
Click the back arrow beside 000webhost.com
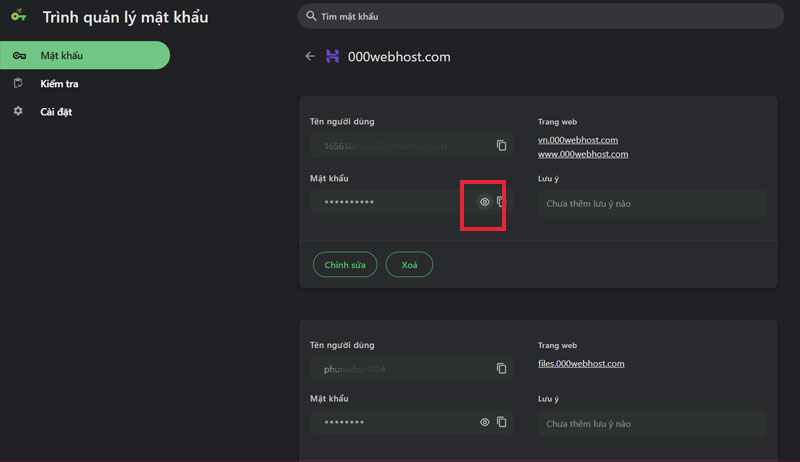(x=310, y=57)
